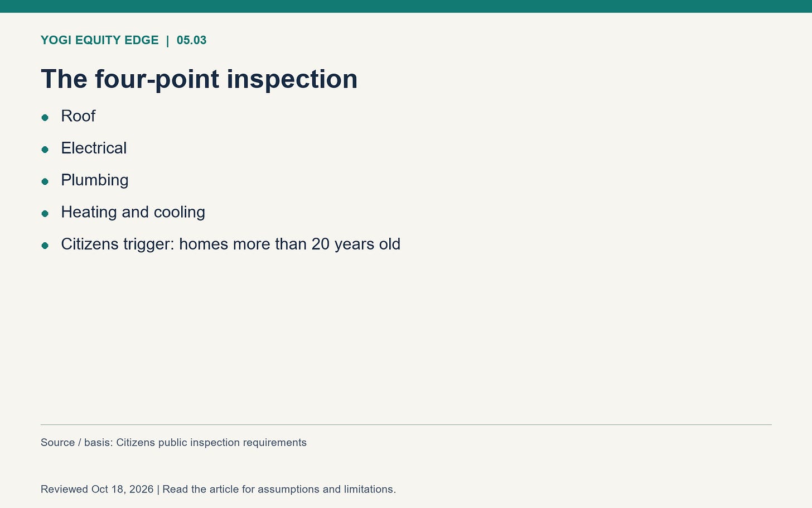Click the 05.03 section number
The width and height of the screenshot is (812, 508).
coord(191,40)
